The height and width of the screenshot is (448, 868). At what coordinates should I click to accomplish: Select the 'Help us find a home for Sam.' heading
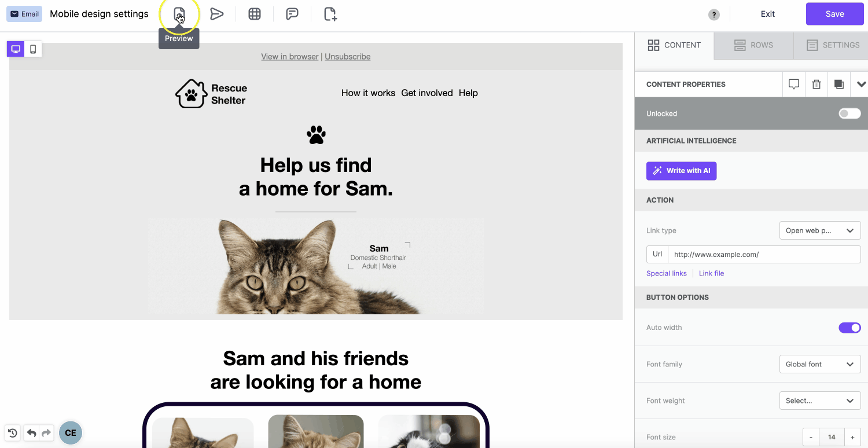pyautogui.click(x=316, y=177)
